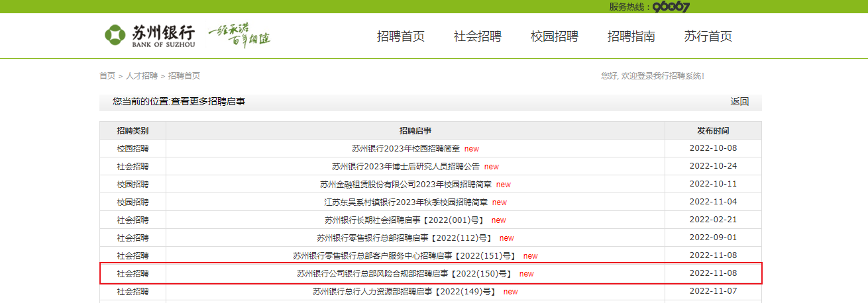Viewport: 868px width, 303px height.
Task: Click the date 2022-10-11 cell
Action: pos(713,185)
